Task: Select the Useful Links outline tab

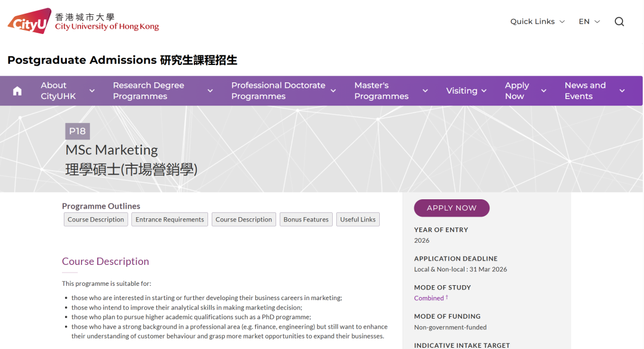Action: click(358, 219)
